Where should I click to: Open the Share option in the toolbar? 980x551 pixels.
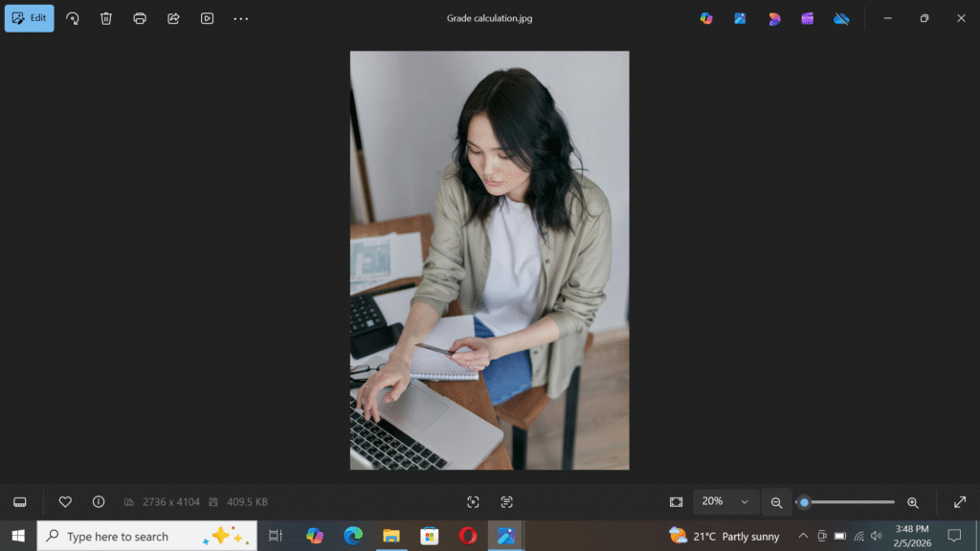pos(173,18)
